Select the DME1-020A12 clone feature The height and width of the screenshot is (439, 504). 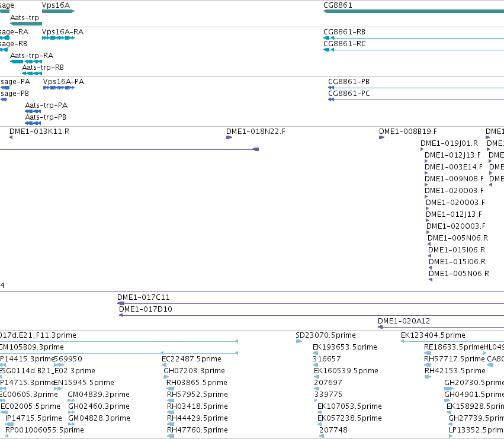pyautogui.click(x=404, y=321)
